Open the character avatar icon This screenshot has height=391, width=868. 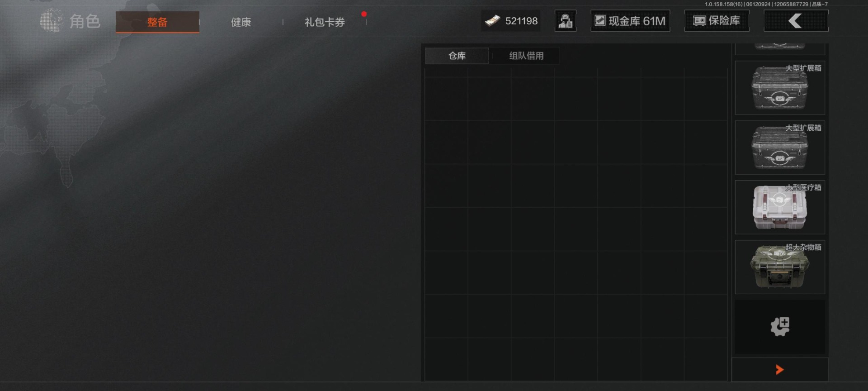[x=565, y=21]
